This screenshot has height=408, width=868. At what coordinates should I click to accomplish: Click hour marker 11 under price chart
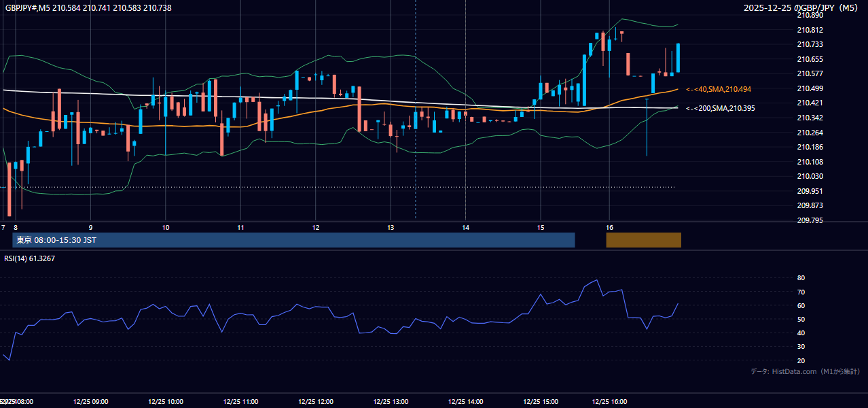[x=240, y=227]
